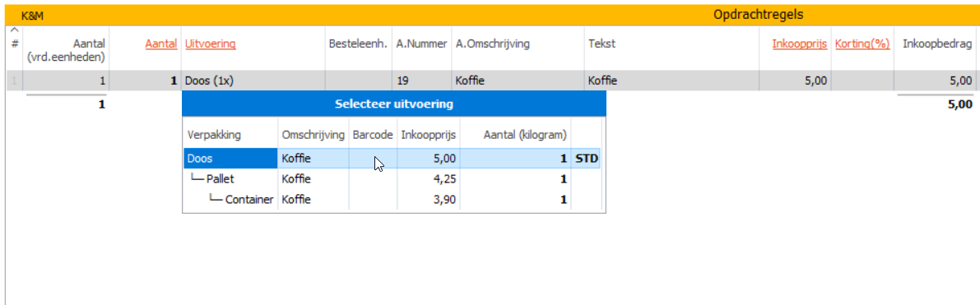The width and height of the screenshot is (980, 305).
Task: Sort by the Uitvoering column header
Action: 211,44
